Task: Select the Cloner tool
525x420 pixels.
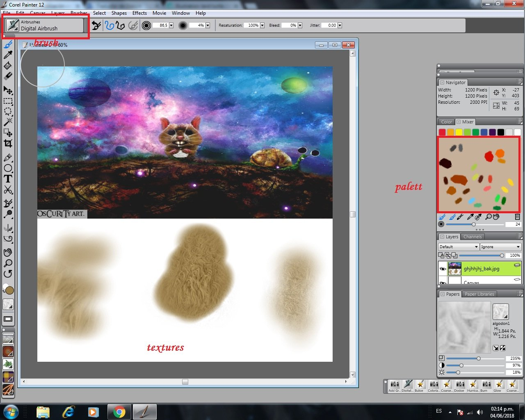Action: pyautogui.click(x=8, y=203)
